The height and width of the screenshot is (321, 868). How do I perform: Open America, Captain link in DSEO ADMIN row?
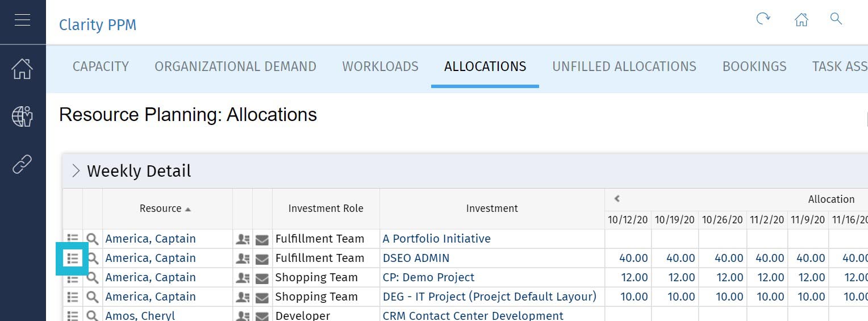[x=151, y=258]
